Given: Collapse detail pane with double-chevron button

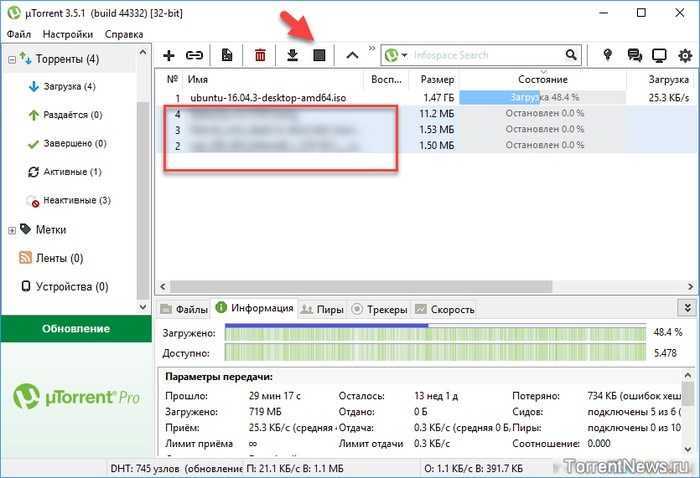Looking at the screenshot, I should (688, 308).
